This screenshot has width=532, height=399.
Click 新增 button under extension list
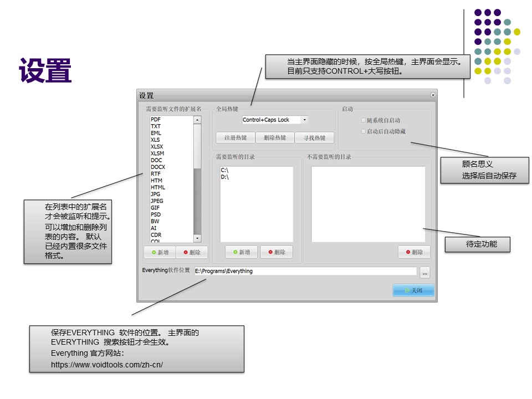(160, 252)
